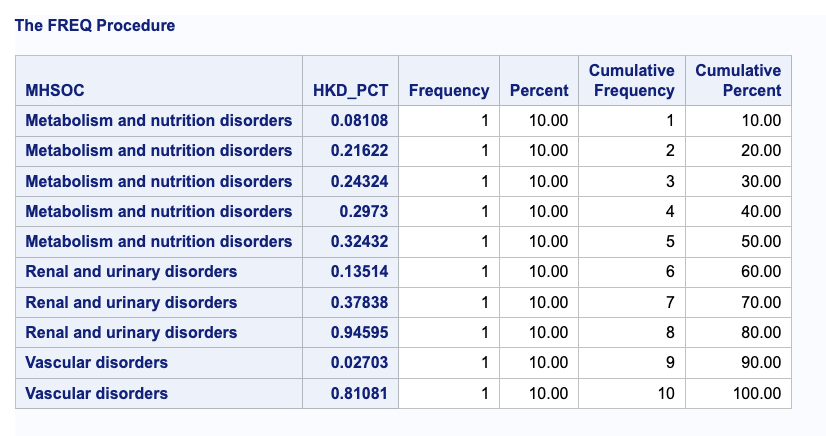Select the Cumulative Percent header
The width and height of the screenshot is (826, 436).
(738, 81)
